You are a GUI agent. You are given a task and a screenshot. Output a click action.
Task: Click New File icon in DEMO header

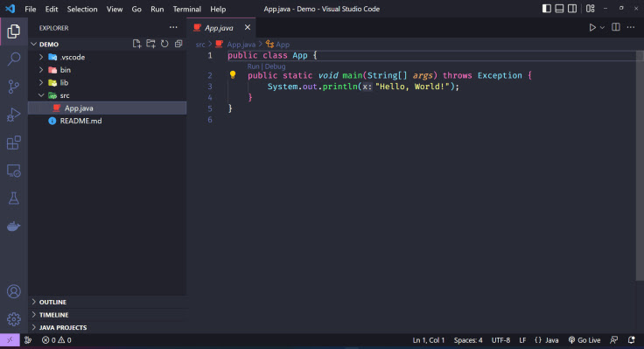pyautogui.click(x=136, y=44)
